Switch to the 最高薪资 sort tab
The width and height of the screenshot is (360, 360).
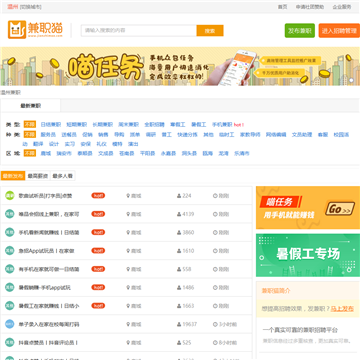tap(38, 176)
